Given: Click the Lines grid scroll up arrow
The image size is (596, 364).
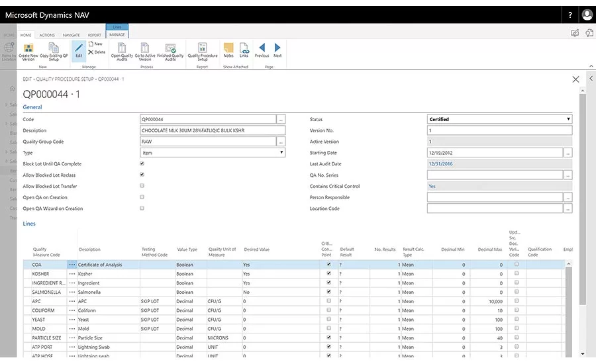Looking at the screenshot, I should [569, 263].
